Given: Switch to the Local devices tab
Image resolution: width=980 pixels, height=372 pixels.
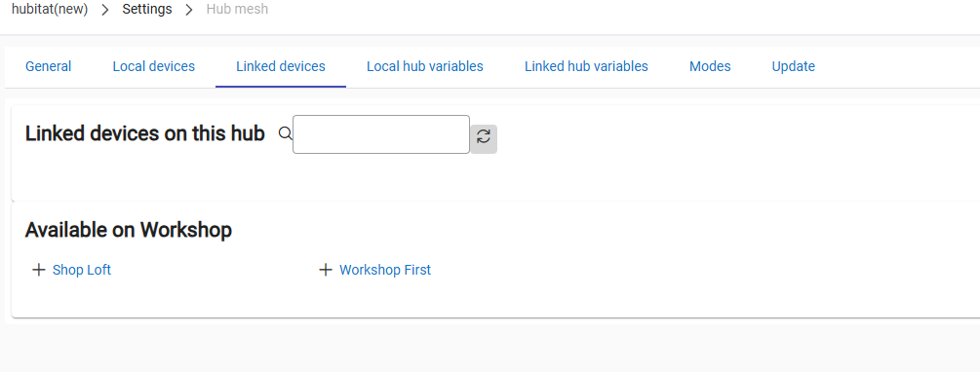Looking at the screenshot, I should pos(154,66).
